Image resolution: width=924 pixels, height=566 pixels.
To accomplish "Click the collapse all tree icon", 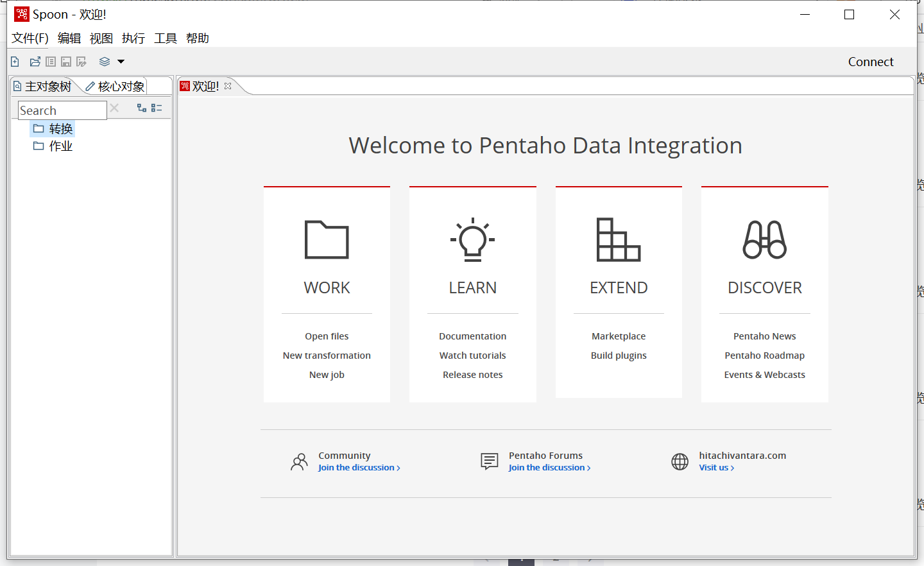I will [x=157, y=108].
